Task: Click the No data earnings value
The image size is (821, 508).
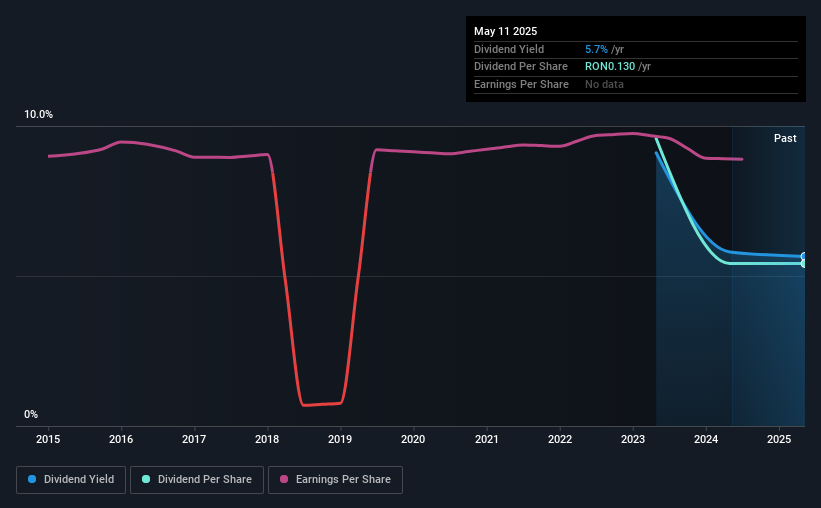Action: pyautogui.click(x=604, y=84)
